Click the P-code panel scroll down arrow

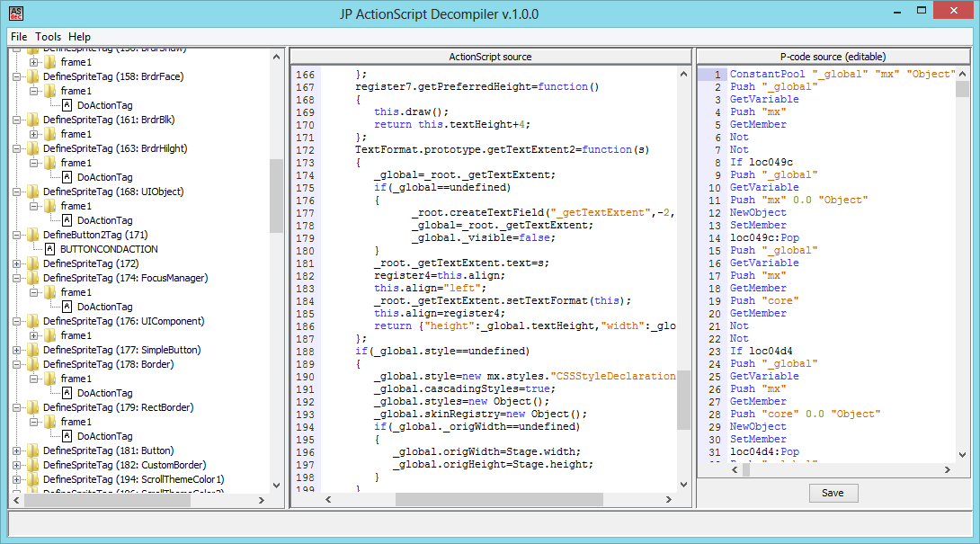click(x=963, y=455)
